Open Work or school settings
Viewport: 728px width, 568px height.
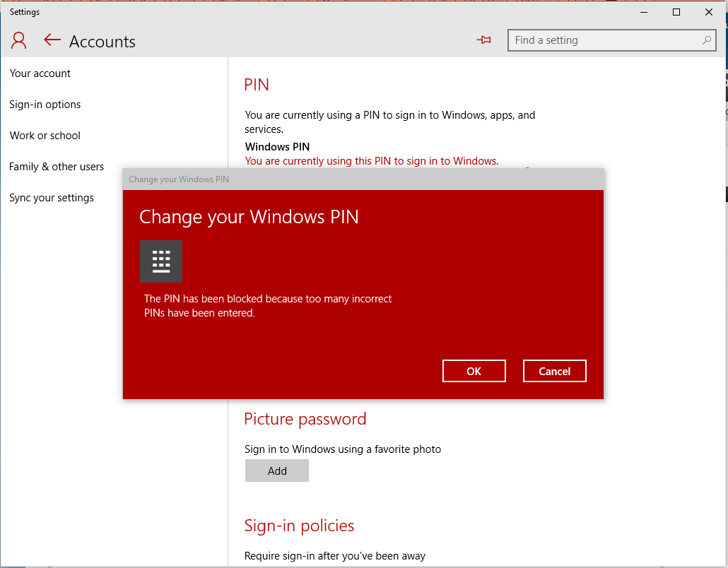[45, 135]
